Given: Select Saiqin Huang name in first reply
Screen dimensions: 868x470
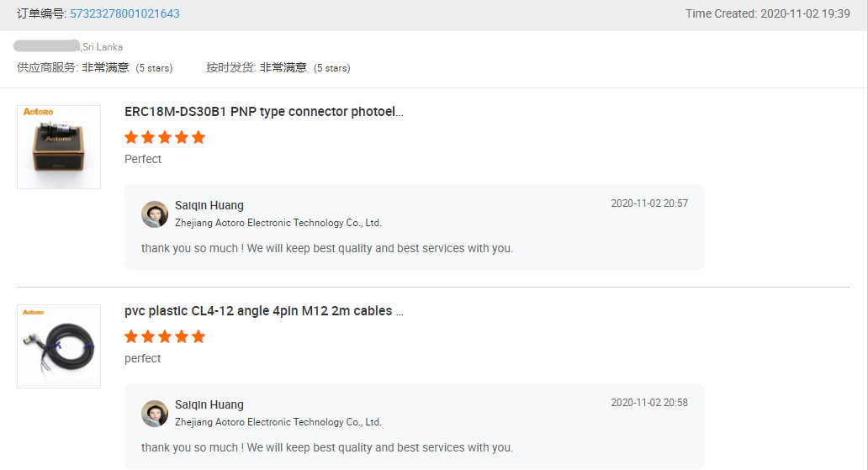Looking at the screenshot, I should 209,205.
